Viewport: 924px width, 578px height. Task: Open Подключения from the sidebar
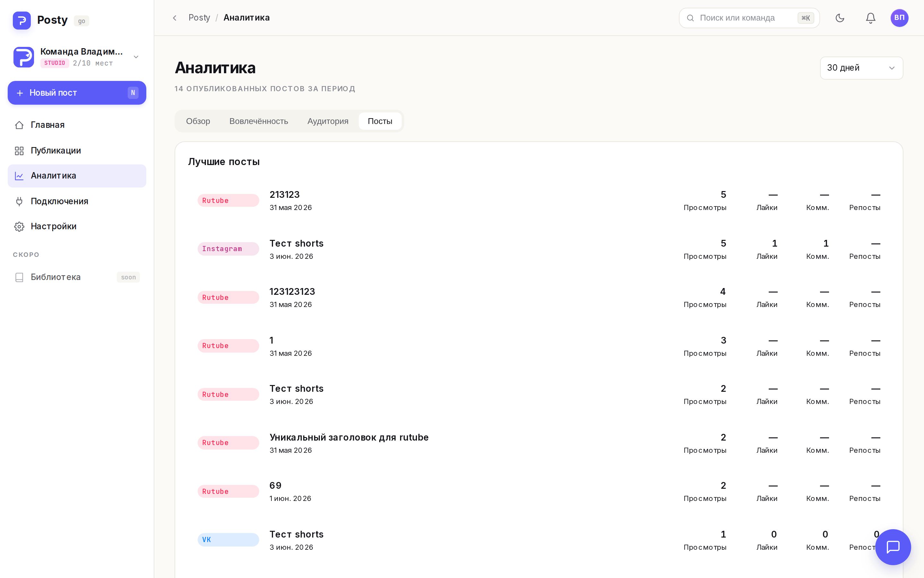pos(77,201)
